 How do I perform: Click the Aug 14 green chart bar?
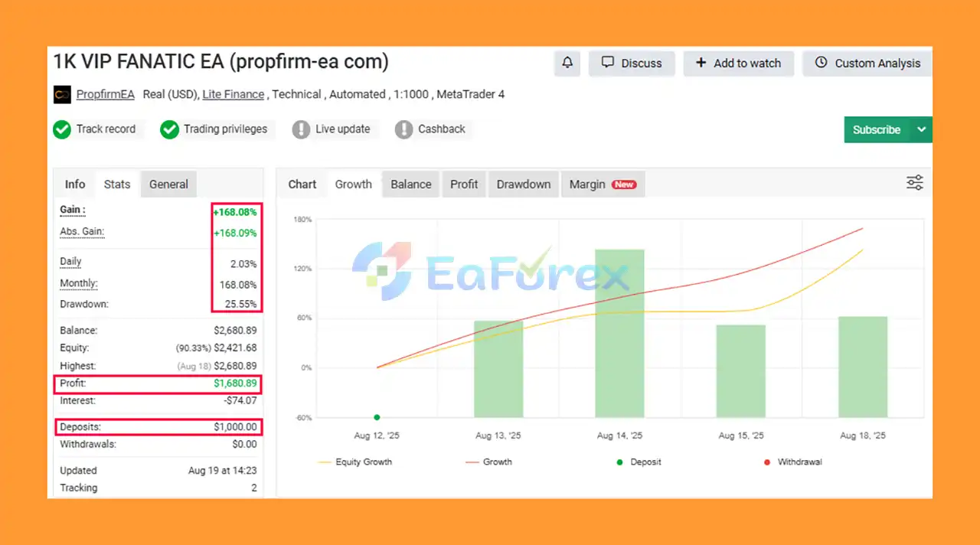(619, 333)
